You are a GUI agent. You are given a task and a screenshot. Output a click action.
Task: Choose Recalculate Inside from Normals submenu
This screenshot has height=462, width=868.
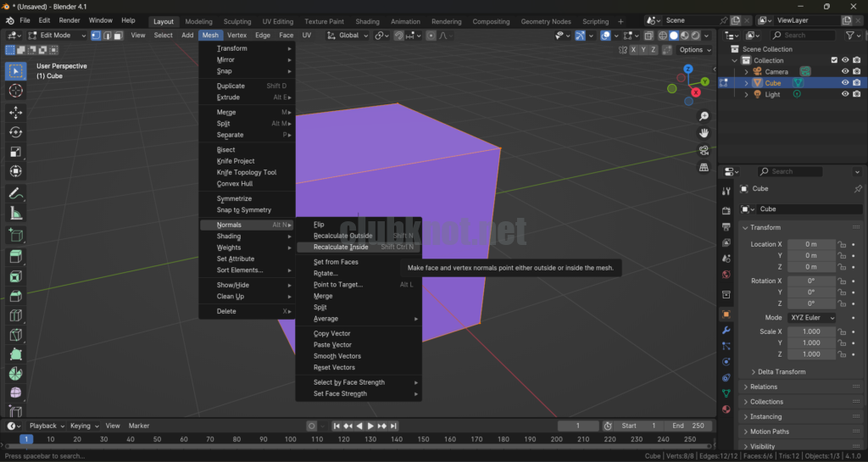pos(341,247)
